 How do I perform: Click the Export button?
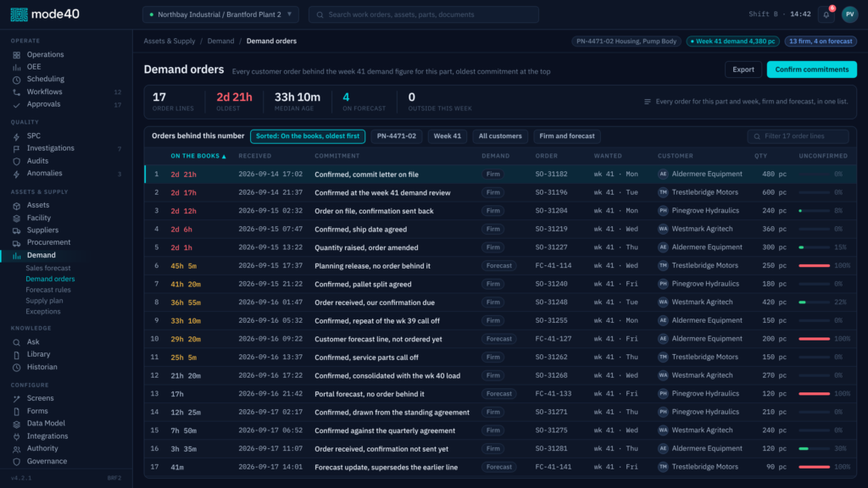743,69
